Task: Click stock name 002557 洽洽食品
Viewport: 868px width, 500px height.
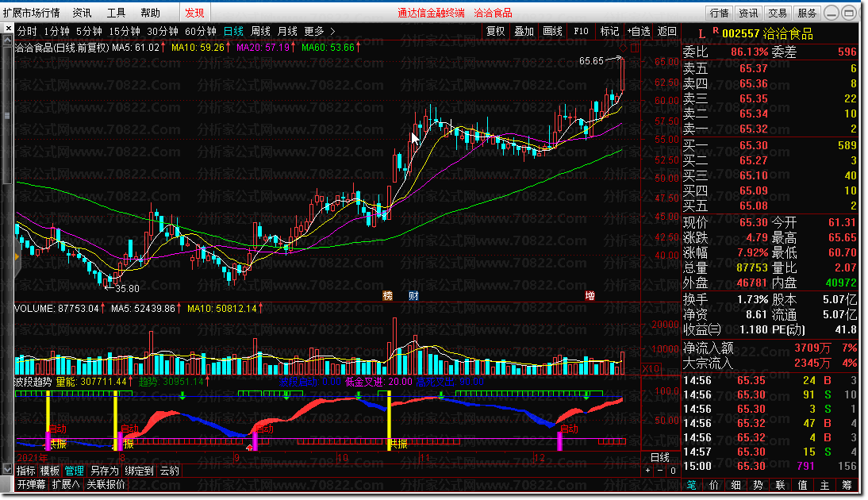Action: pyautogui.click(x=767, y=34)
